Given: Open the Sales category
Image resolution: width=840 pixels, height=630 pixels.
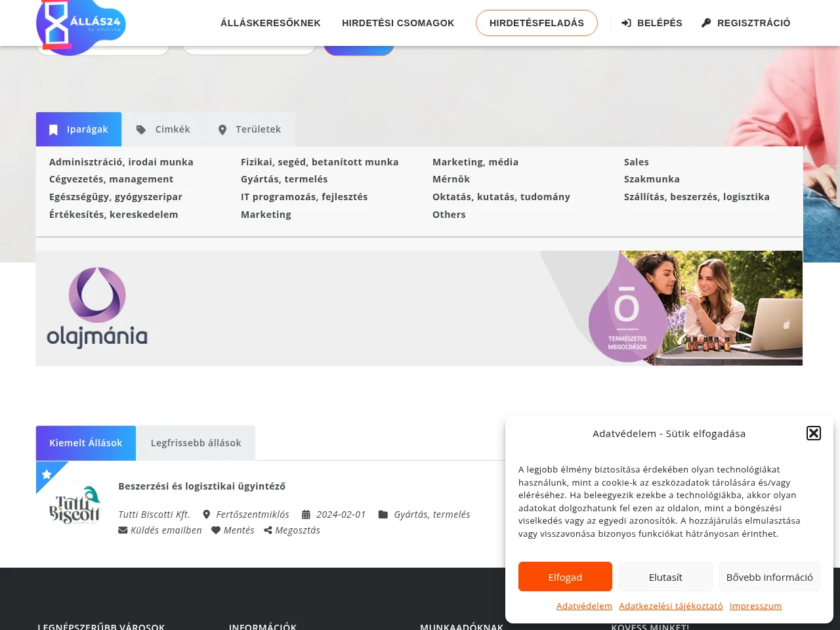Looking at the screenshot, I should [637, 162].
